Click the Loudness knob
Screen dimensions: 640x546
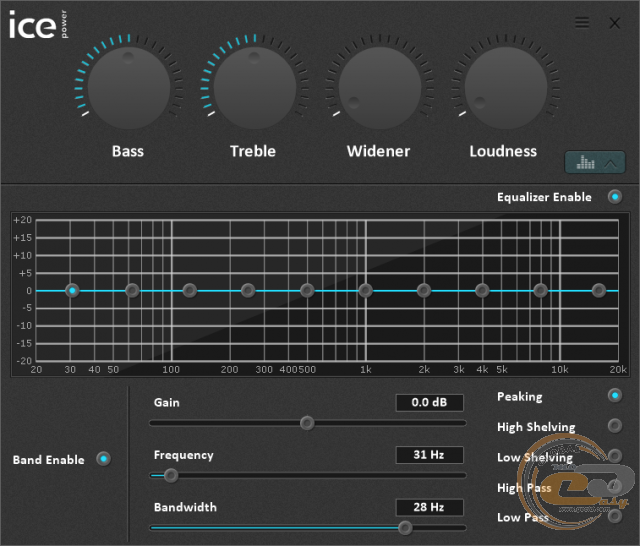pyautogui.click(x=505, y=86)
